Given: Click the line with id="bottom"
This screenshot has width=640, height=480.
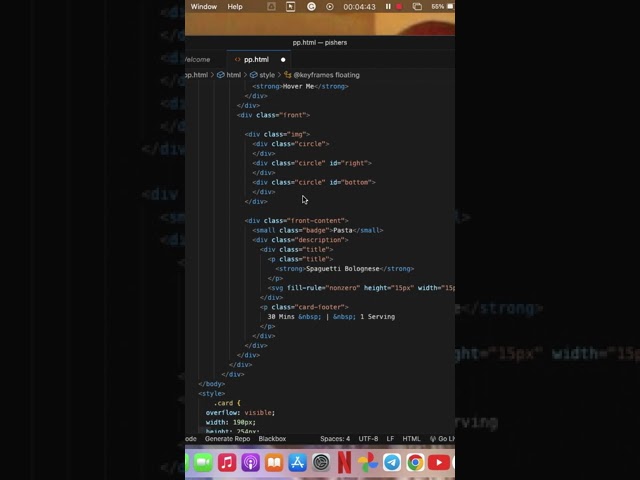Looking at the screenshot, I should tap(314, 182).
